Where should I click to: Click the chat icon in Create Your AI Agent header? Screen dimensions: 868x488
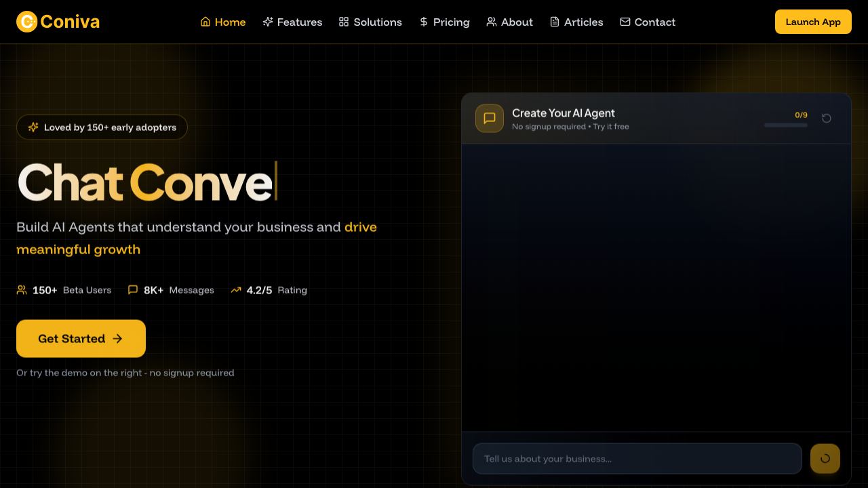pos(490,118)
